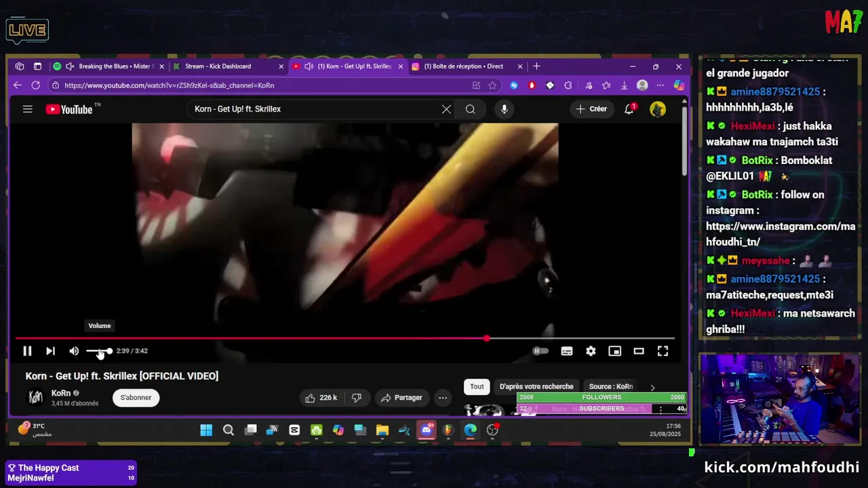
Task: Run search with the magnifier button
Action: [470, 109]
